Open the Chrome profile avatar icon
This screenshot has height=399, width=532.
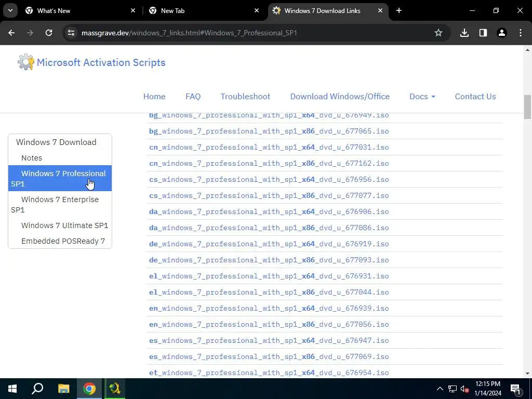pyautogui.click(x=502, y=33)
